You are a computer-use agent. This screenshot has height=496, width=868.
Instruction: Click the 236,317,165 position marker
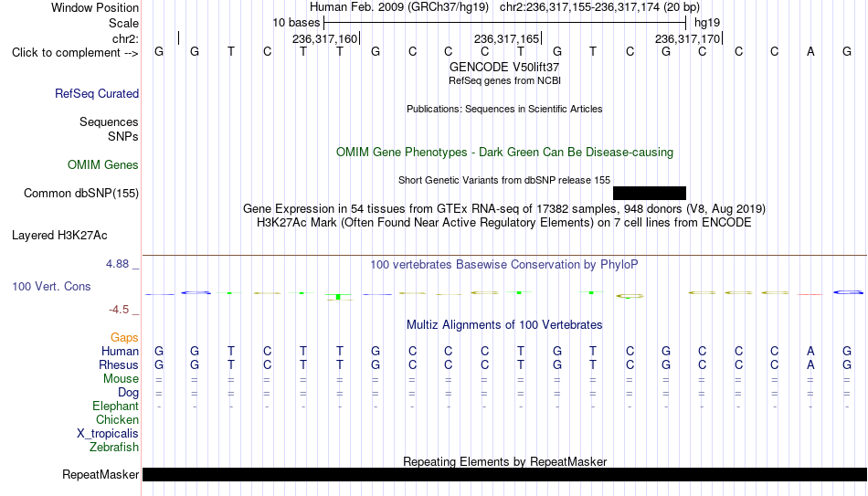click(506, 38)
